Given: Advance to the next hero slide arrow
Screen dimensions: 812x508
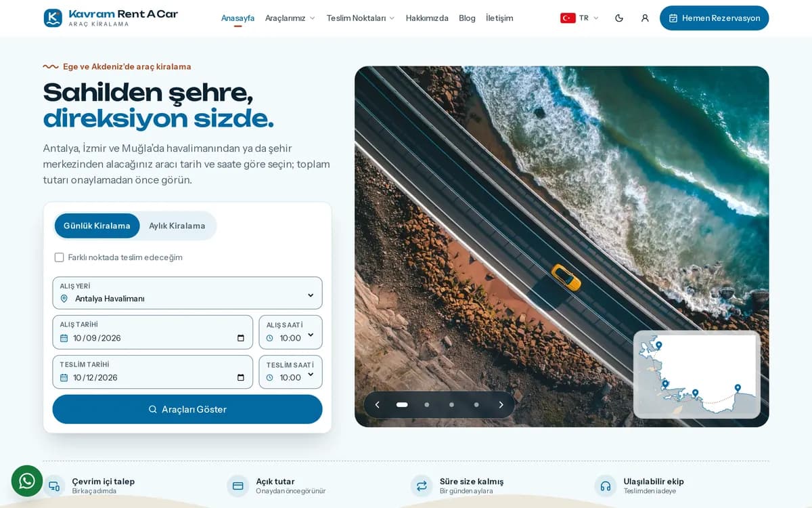Looking at the screenshot, I should (x=501, y=405).
